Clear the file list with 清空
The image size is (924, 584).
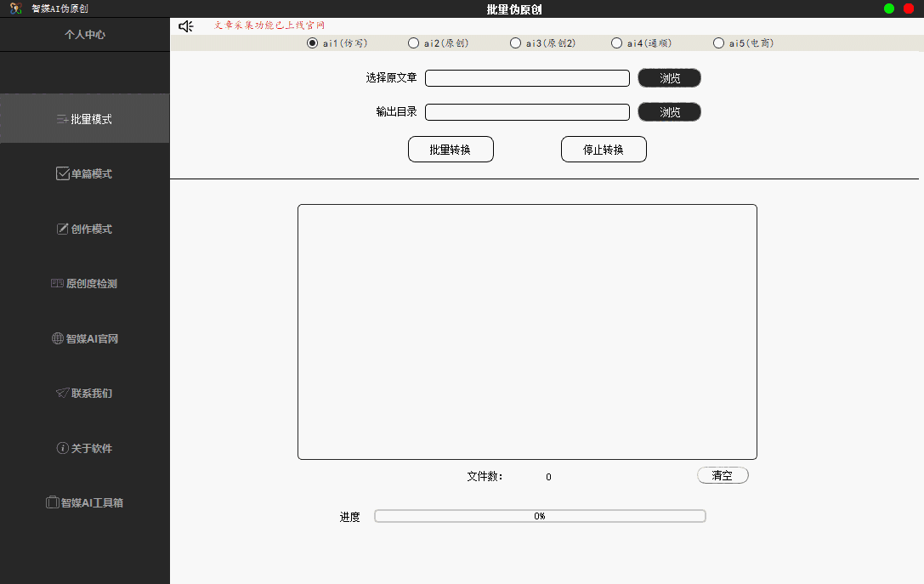click(723, 475)
